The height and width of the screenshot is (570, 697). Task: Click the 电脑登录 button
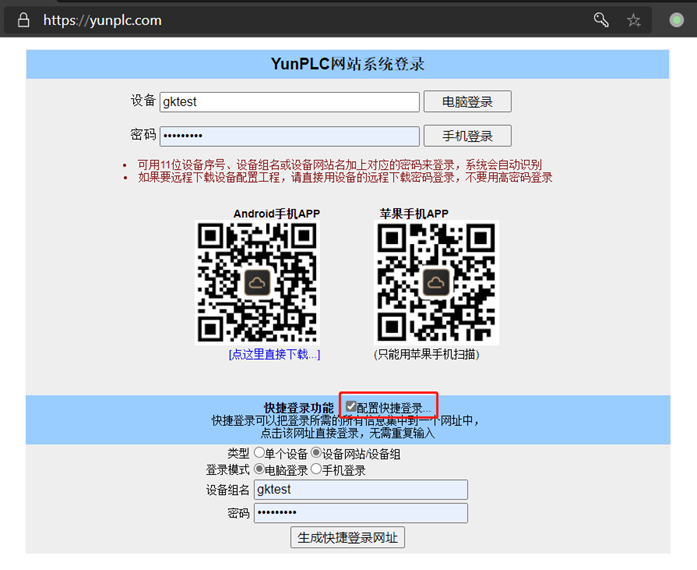(467, 102)
